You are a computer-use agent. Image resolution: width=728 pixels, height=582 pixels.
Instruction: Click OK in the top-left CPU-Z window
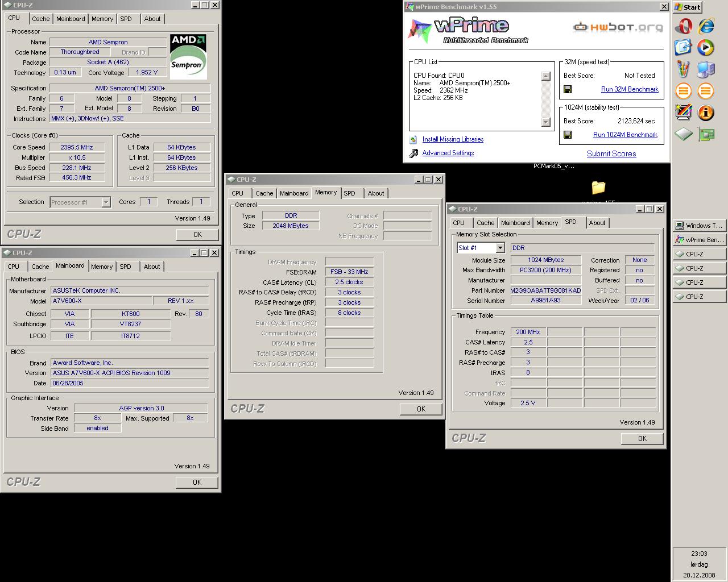[197, 234]
